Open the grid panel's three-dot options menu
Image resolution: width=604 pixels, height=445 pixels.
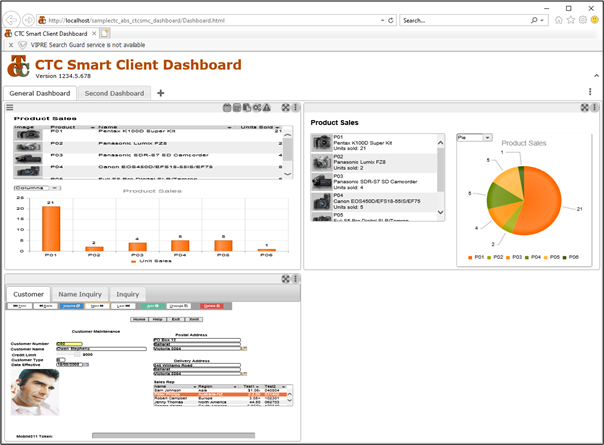tap(295, 107)
